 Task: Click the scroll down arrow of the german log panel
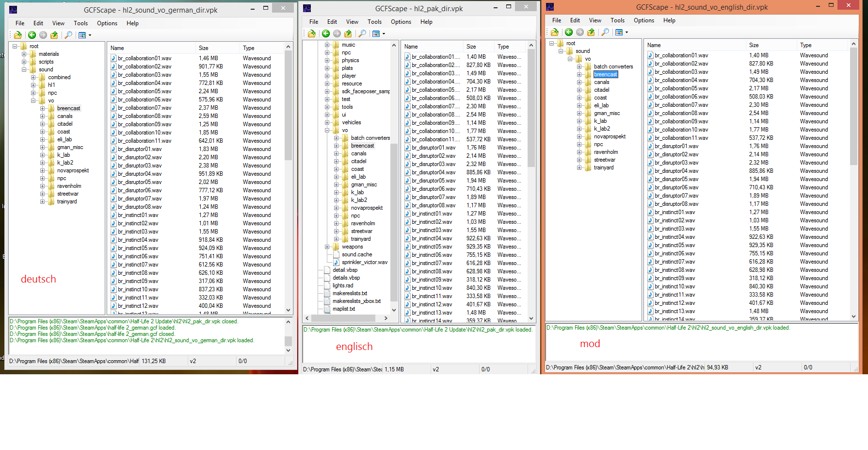point(289,350)
